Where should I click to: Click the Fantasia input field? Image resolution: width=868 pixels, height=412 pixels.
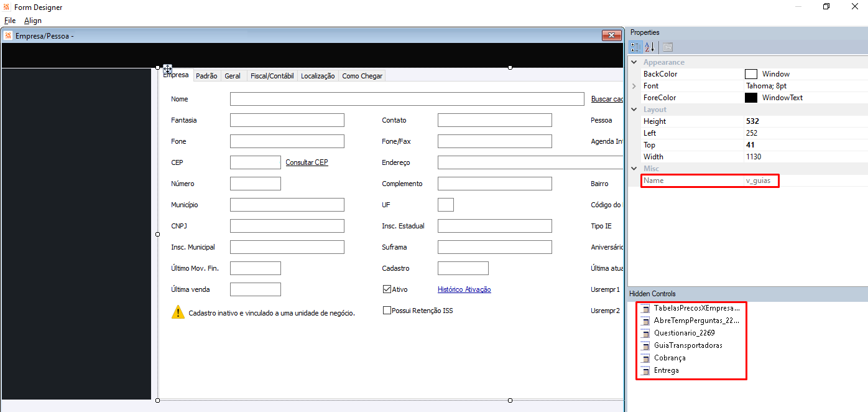pyautogui.click(x=287, y=120)
